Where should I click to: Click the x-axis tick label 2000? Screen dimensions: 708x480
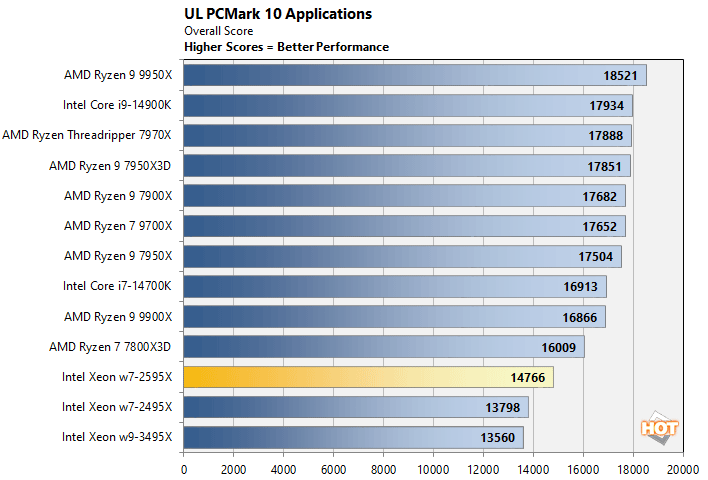tap(233, 470)
